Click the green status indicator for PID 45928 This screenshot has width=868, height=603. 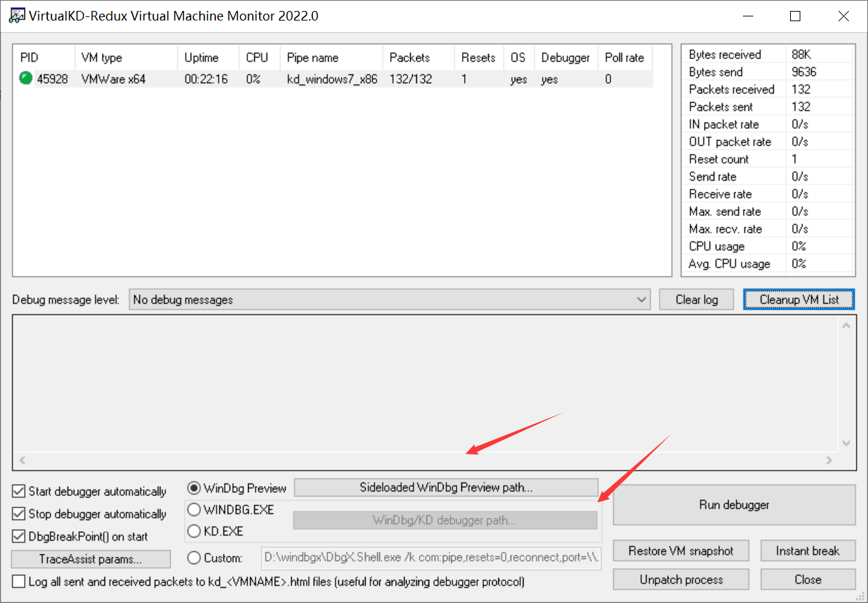[x=26, y=79]
